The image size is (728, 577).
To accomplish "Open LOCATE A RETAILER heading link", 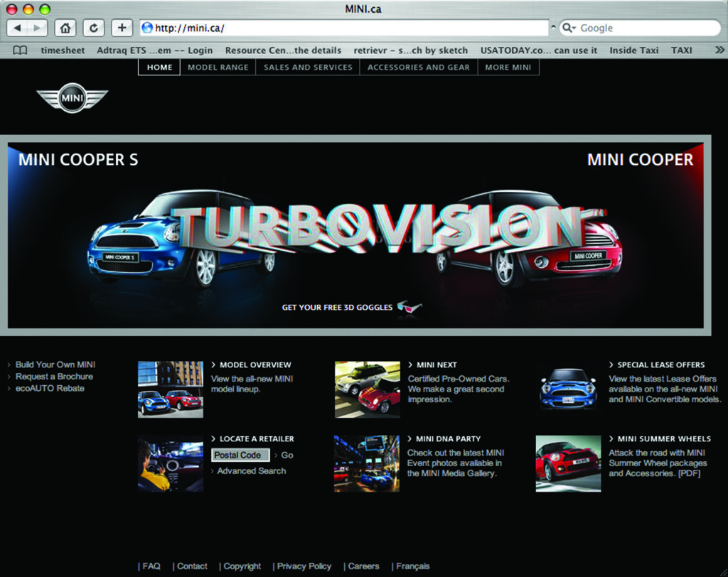I will pyautogui.click(x=256, y=438).
